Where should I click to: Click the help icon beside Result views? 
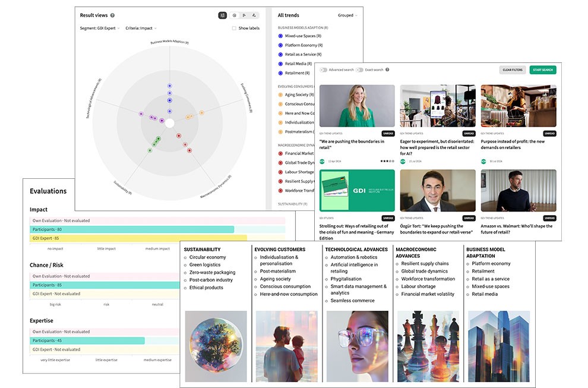112,15
